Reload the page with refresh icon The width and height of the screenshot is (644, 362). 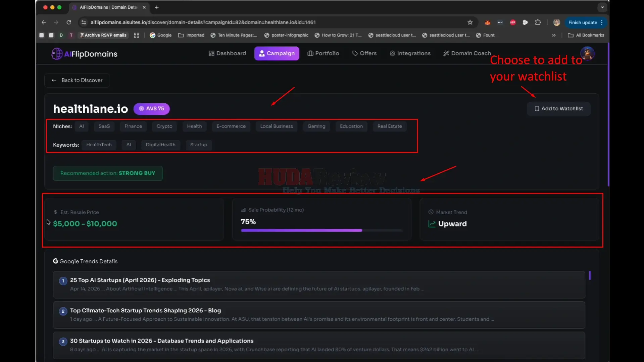click(69, 22)
